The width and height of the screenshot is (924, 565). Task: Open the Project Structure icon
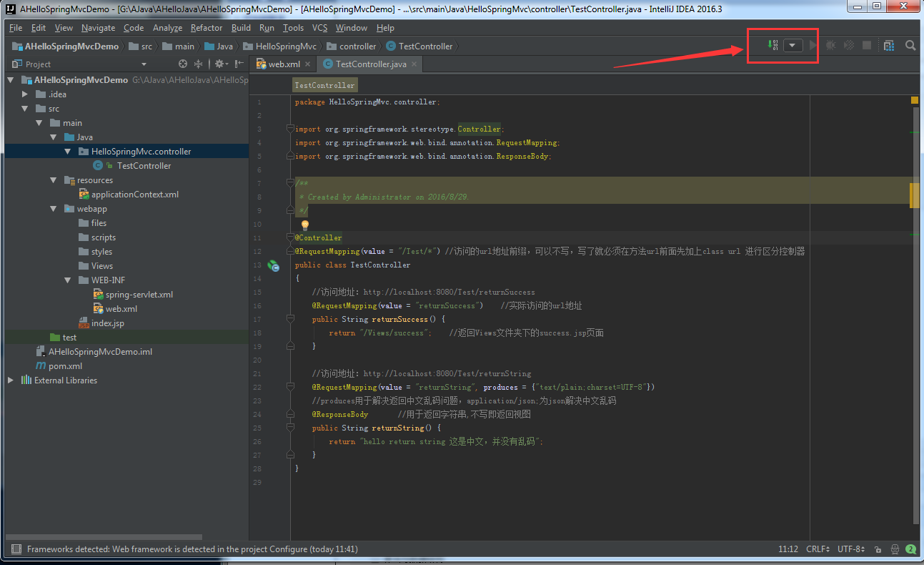[x=889, y=45]
